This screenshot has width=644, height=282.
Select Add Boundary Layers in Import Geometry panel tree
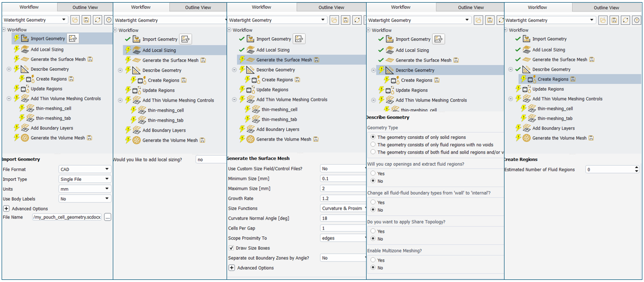[x=52, y=128]
